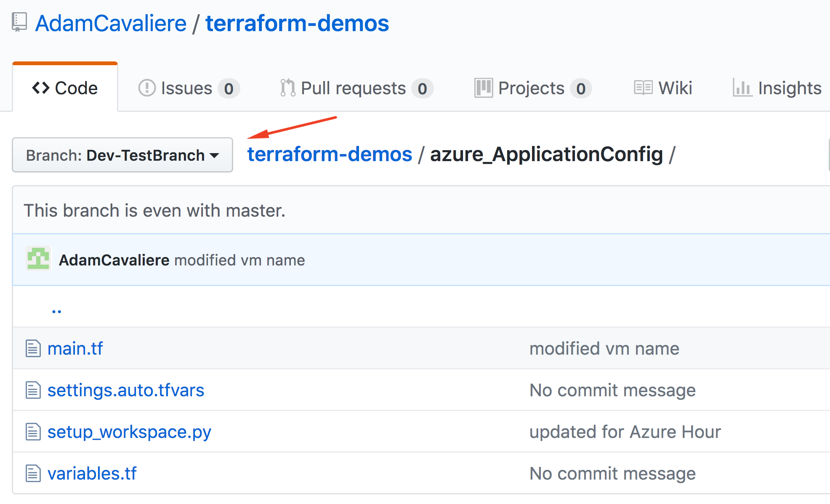
Task: Click the settings.auto.tfvars file icon
Action: 33,390
